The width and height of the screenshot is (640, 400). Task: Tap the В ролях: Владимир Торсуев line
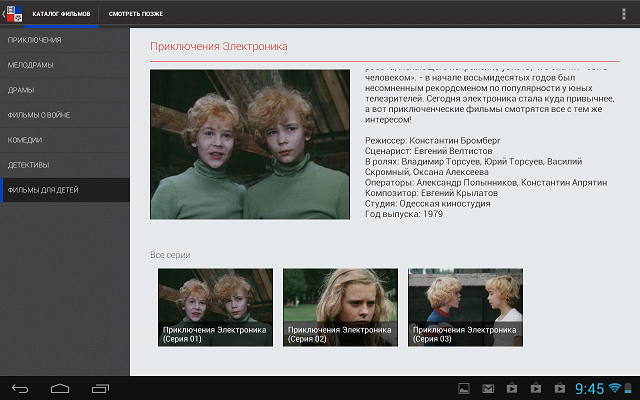pyautogui.click(x=473, y=167)
